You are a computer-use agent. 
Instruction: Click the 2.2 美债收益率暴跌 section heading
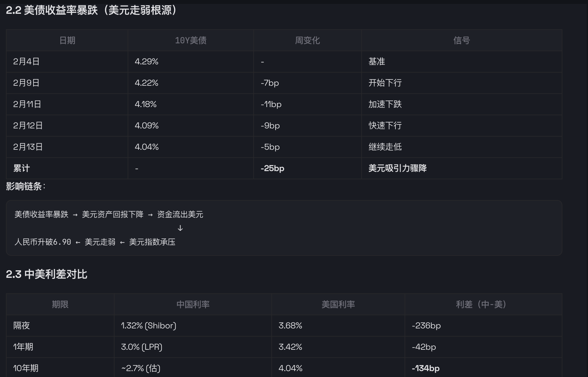pyautogui.click(x=91, y=10)
